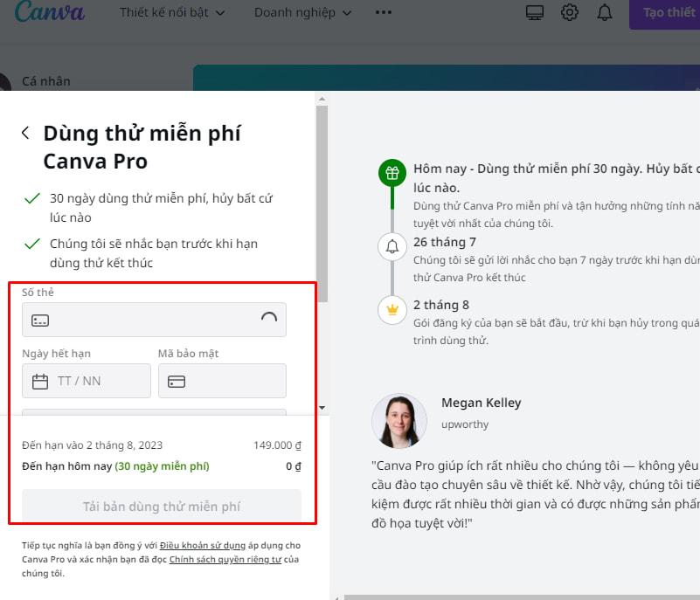Open the three-dots overflow menu
This screenshot has height=600, width=700.
point(383,12)
